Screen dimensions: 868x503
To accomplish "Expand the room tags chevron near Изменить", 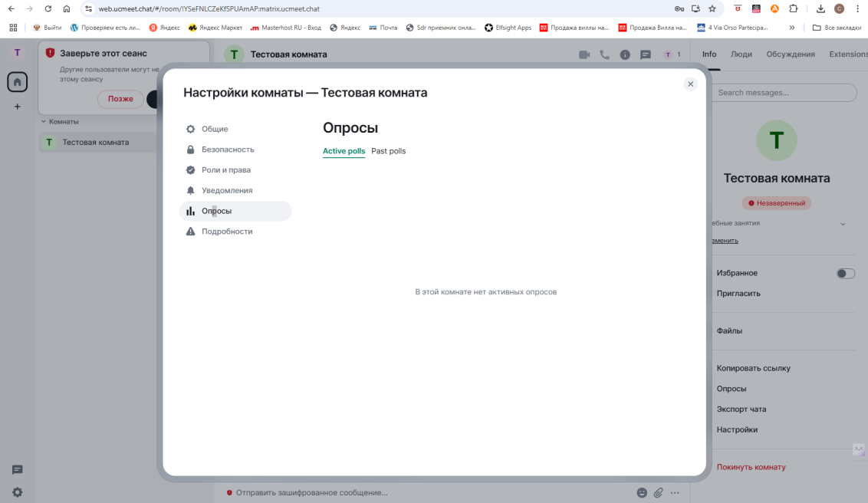I will coord(843,224).
